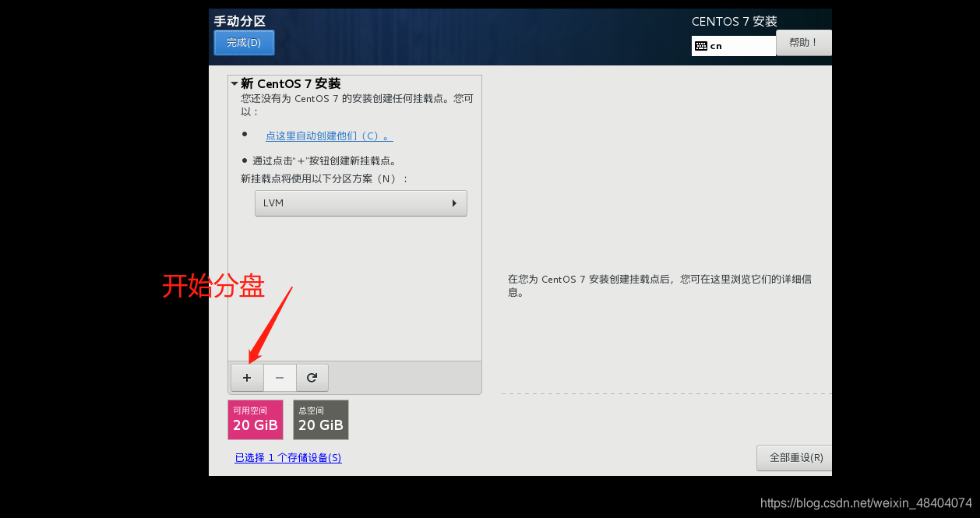Click the 总空间 20 GiB indicator
This screenshot has width=980, height=518.
321,420
